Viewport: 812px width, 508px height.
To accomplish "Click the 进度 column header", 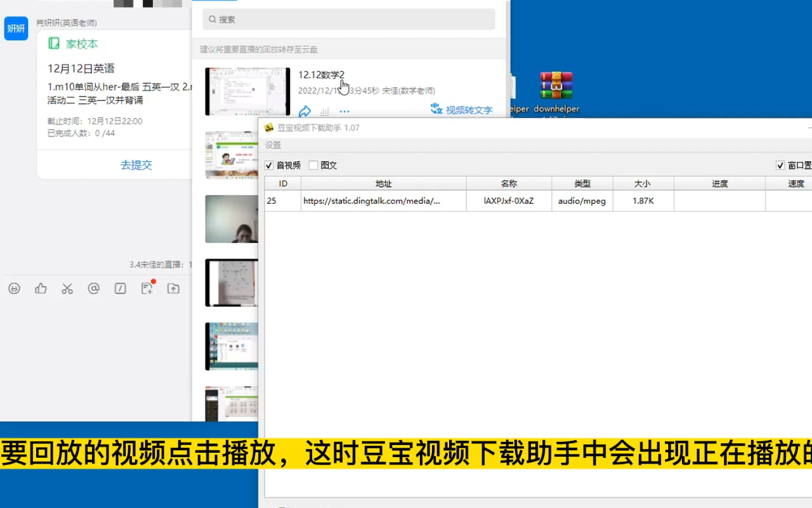I will click(x=719, y=184).
